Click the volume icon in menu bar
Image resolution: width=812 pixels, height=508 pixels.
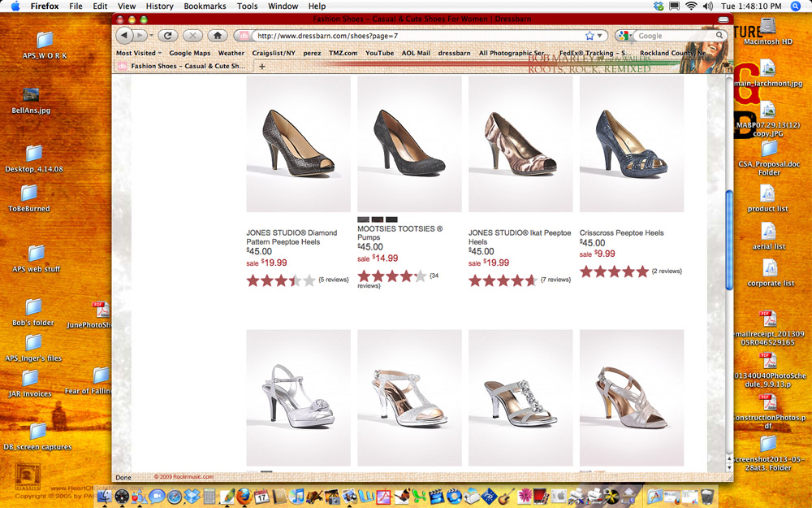(708, 7)
